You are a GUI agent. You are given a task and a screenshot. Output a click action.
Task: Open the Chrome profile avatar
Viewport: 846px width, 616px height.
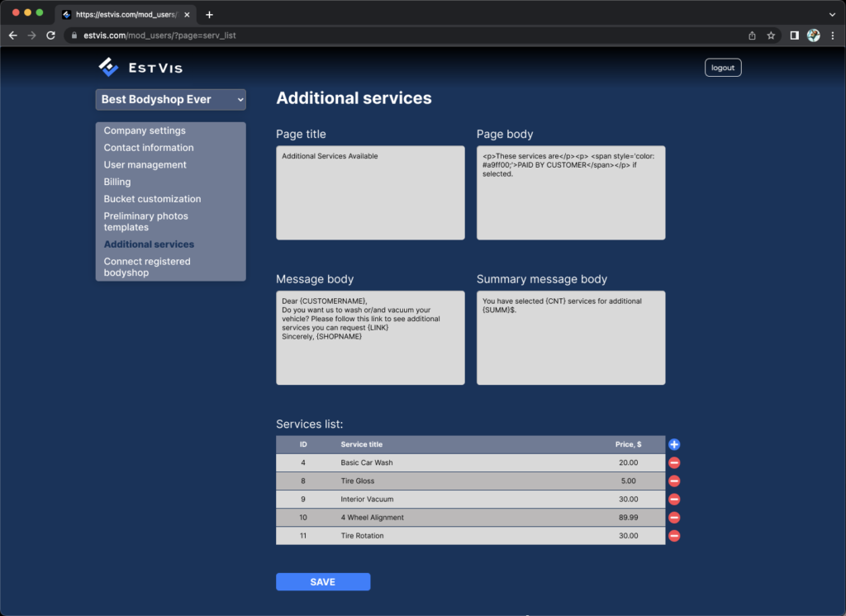(814, 36)
